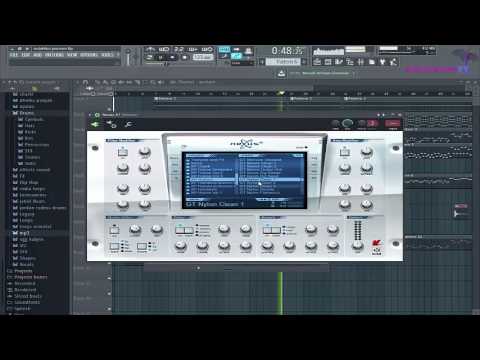
Task: Toggle the Nexus Delay on button
Action: pyautogui.click(x=179, y=230)
